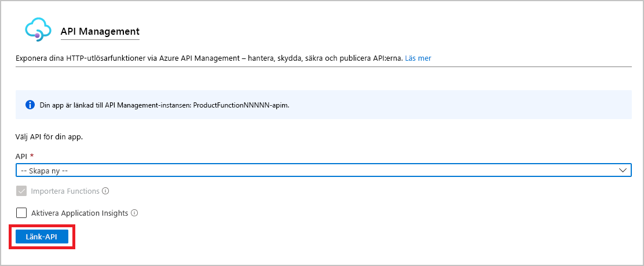Click the 'Aktivera Application Insights' label
Viewport: 644px width, 266px height.
pyautogui.click(x=80, y=213)
